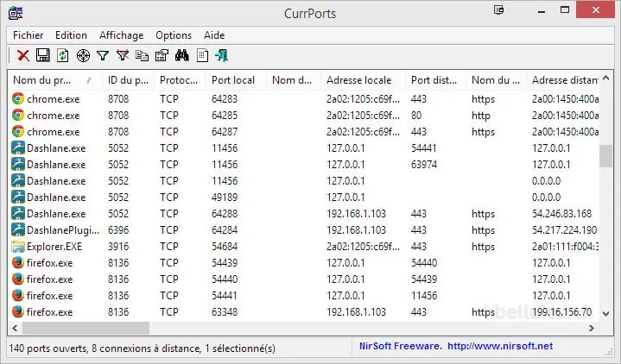This screenshot has width=621, height=364.
Task: Sort by Adresse locale column header
Action: pyautogui.click(x=363, y=80)
